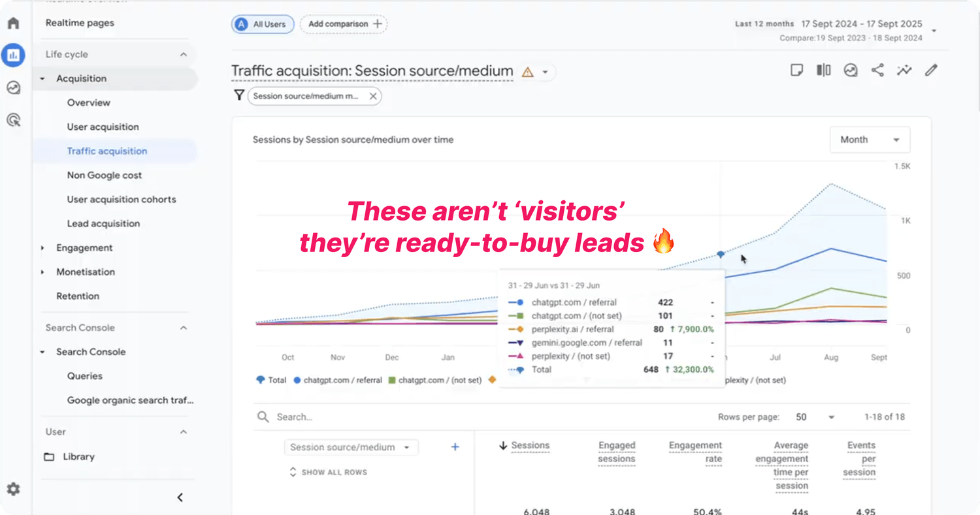Click the Show All Rows button
This screenshot has height=515, width=980.
tap(329, 472)
